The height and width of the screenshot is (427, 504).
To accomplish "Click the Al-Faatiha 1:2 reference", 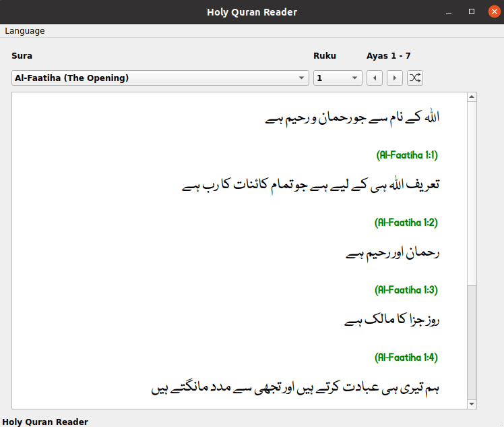I will pos(406,223).
